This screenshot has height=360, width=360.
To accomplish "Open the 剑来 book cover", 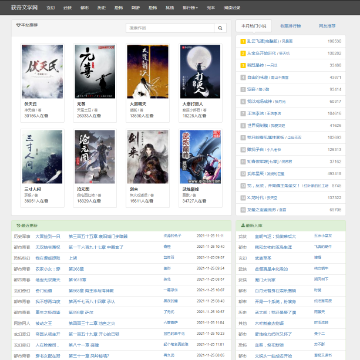I will pos(148,157).
